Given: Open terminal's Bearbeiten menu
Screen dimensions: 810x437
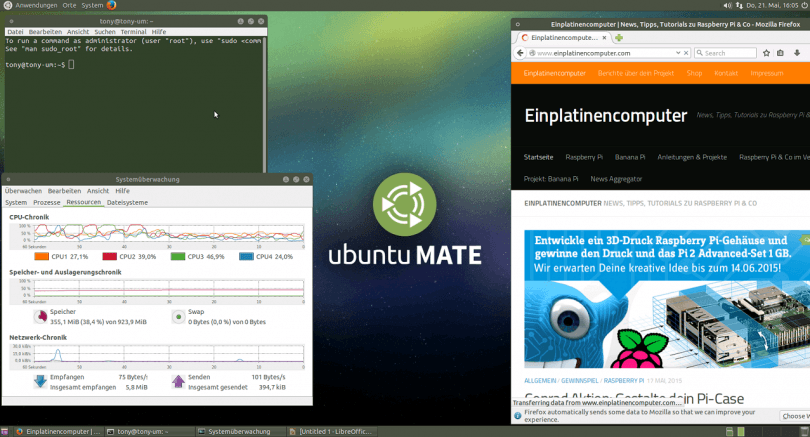Looking at the screenshot, I should click(45, 32).
